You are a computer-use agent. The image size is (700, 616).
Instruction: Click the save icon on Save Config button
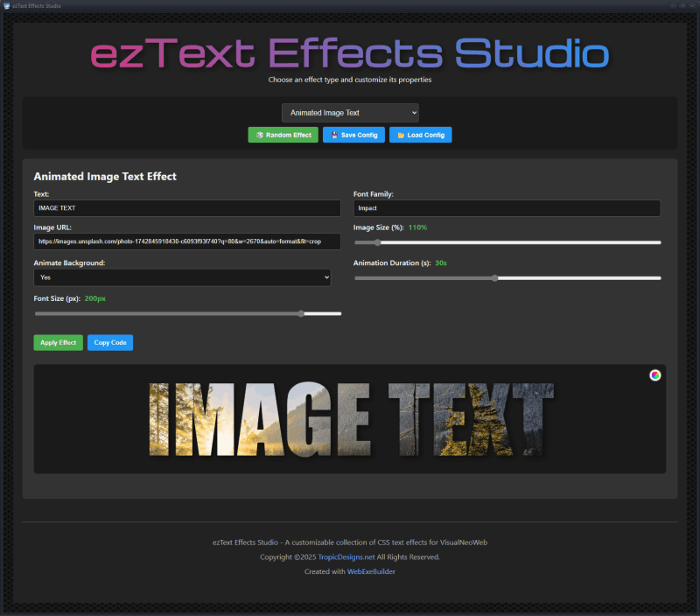(x=335, y=135)
